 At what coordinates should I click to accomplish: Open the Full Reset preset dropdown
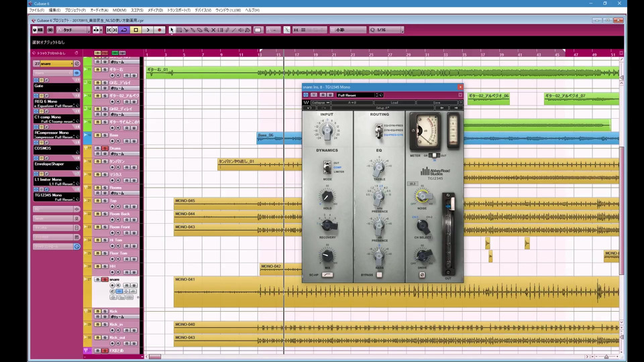point(357,95)
